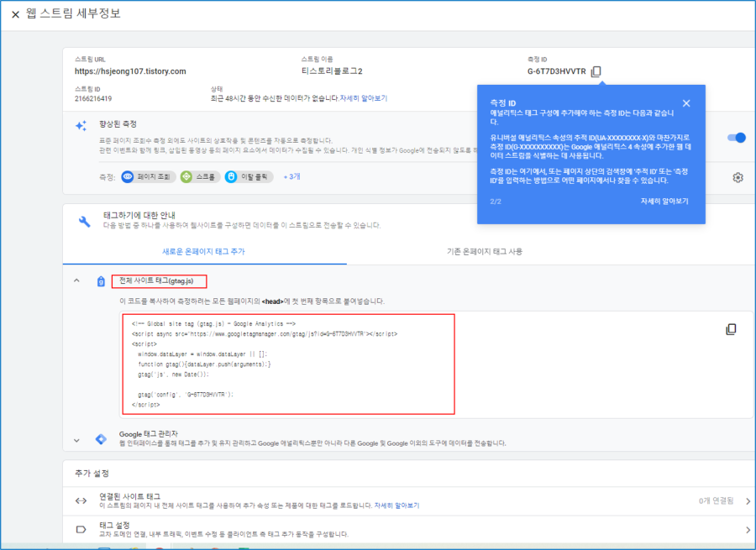Click the 이탈 클릭 mouse icon
This screenshot has height=550, width=756.
[231, 177]
